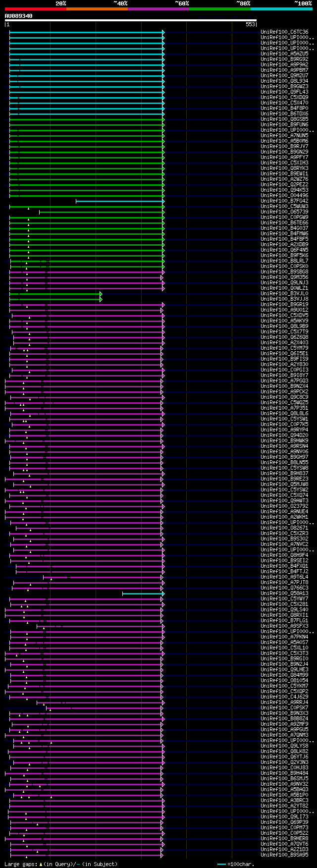Image resolution: width=317 pixels, height=868 pixels.
Task: Click the purple ~60% identity legend bar
Action: (x=158, y=8)
